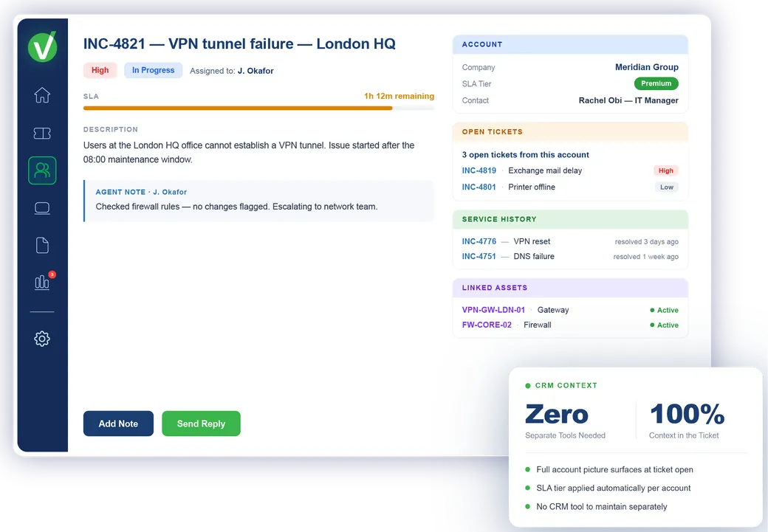Click the green checkmark logo
Screen dimensions: 768x532
point(42,46)
